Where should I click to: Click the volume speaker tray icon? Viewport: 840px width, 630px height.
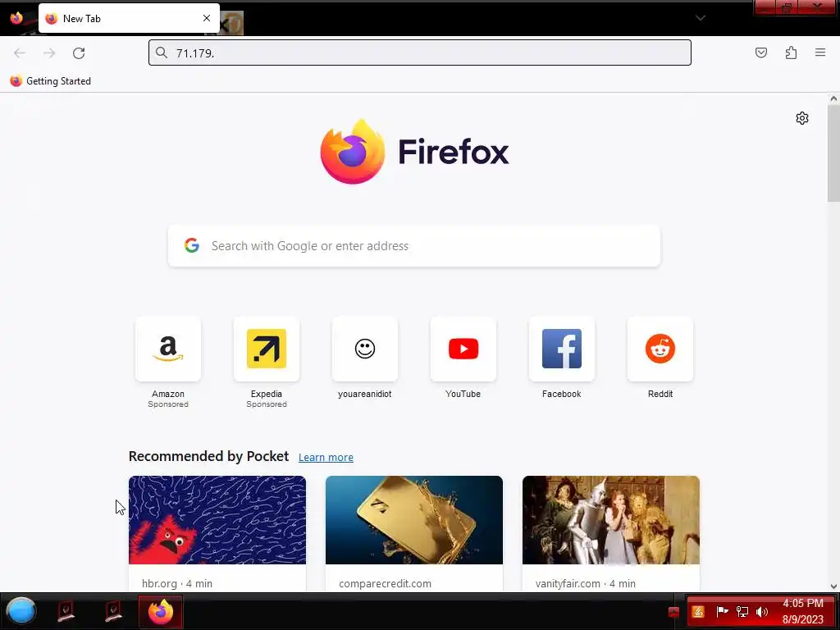point(761,611)
